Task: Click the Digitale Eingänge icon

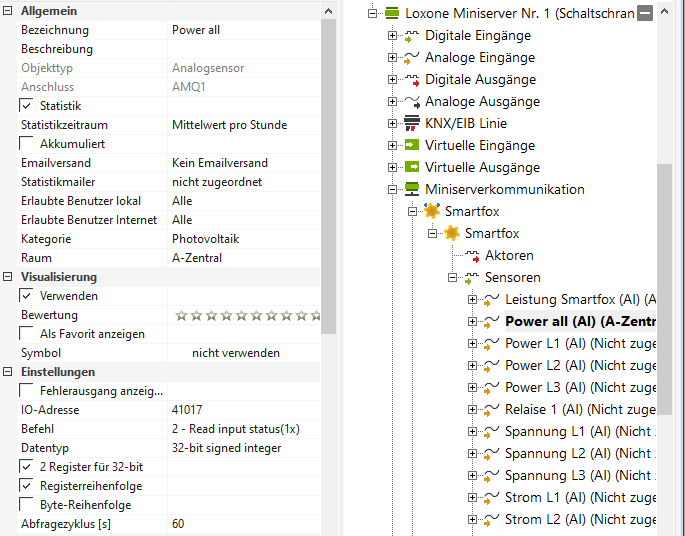Action: [x=411, y=36]
